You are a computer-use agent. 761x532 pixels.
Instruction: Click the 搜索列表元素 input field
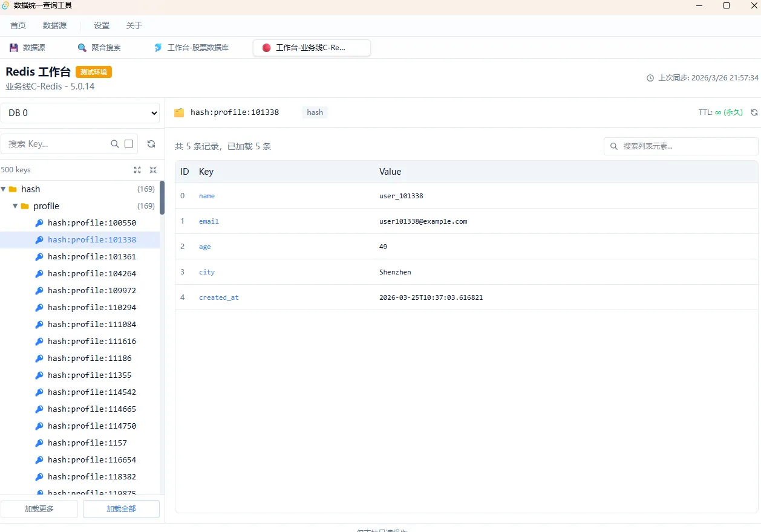[x=680, y=146]
